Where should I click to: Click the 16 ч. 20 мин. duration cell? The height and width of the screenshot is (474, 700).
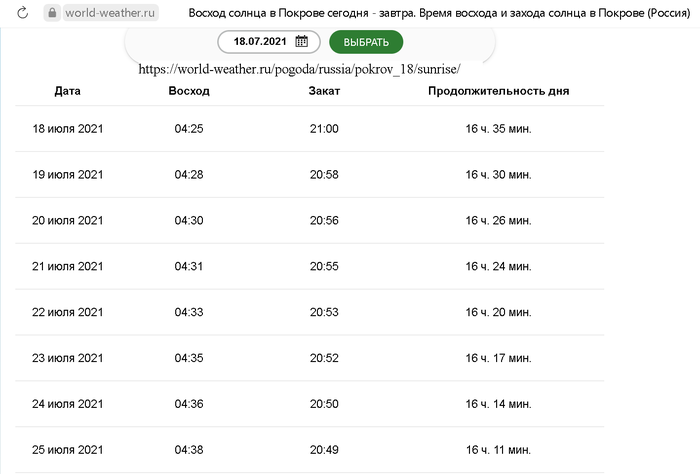tap(498, 313)
